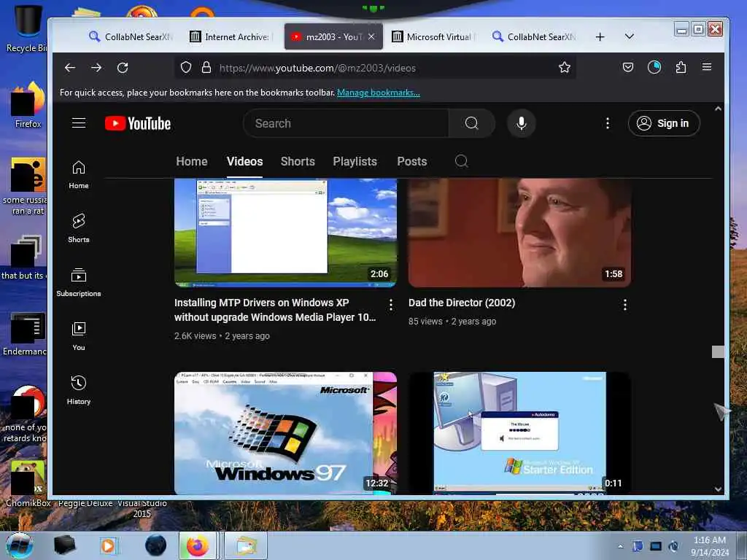
Task: Go forward with the browser forward arrow
Action: (x=96, y=68)
